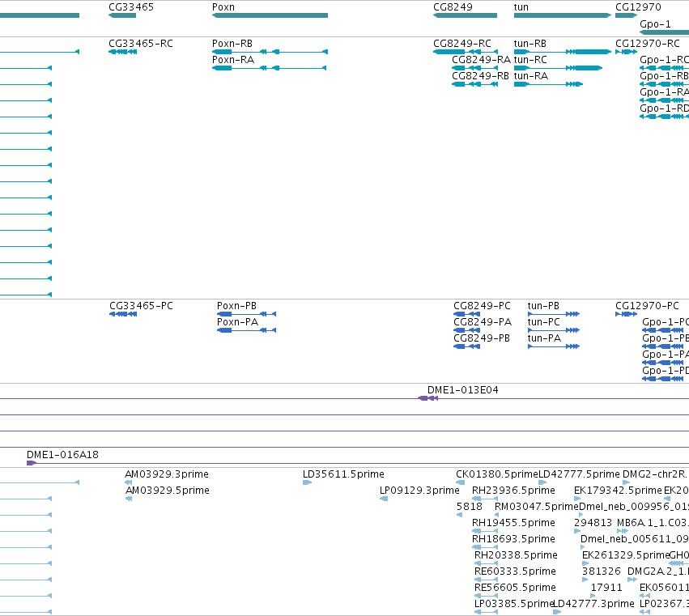Select the Gpo-1 gene bar
Screen dimensions: 689x616
click(x=664, y=32)
